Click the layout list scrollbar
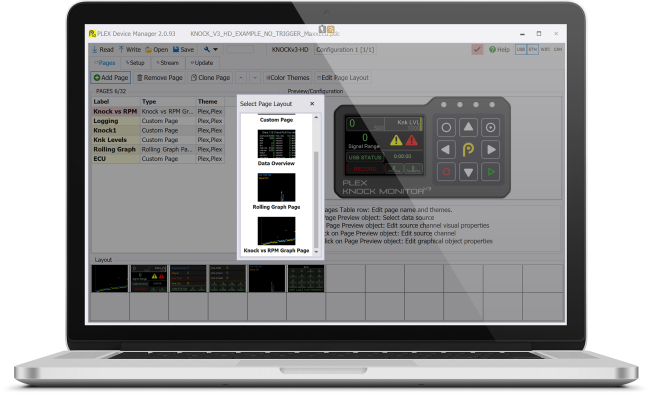Image resolution: width=650 pixels, height=393 pixels. tap(316, 199)
